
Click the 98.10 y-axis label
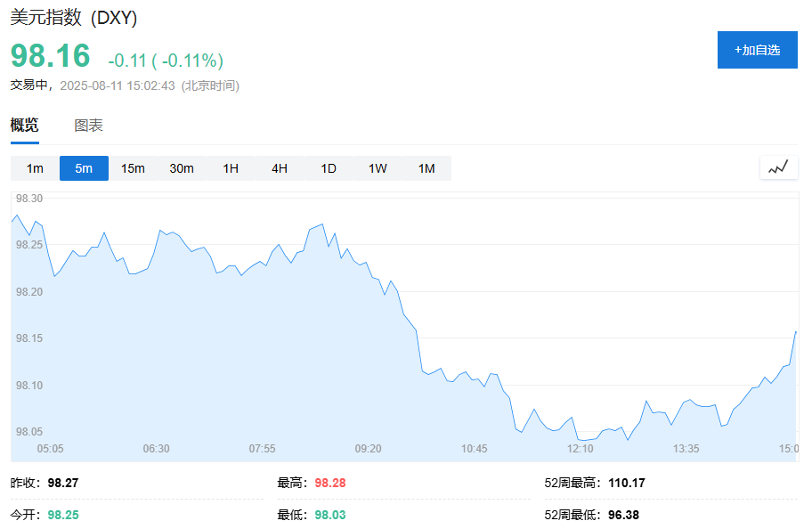pos(29,385)
